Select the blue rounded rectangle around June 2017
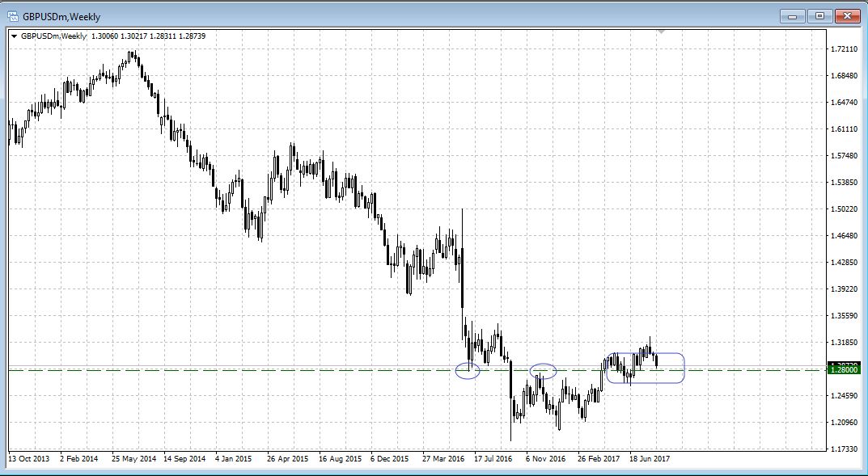This screenshot has height=476, width=868. (684, 368)
